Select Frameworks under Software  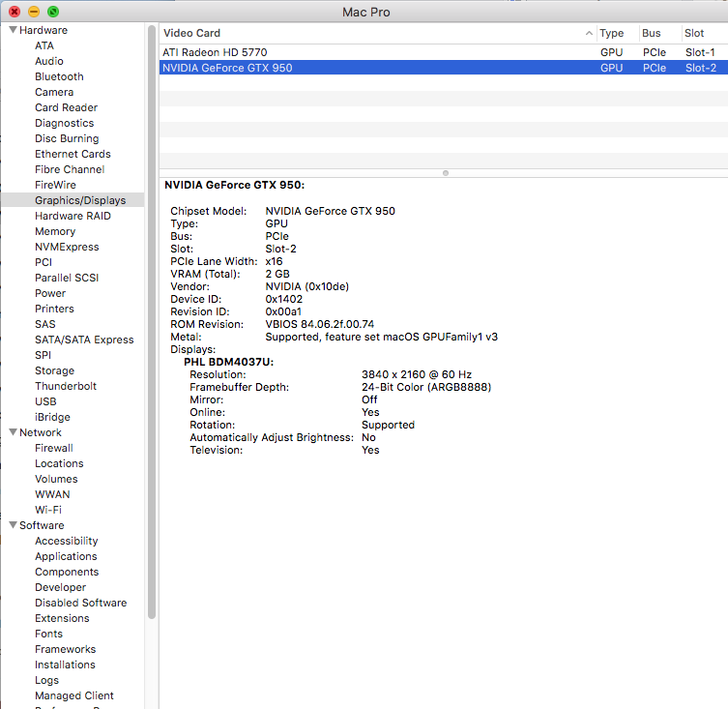pos(65,649)
